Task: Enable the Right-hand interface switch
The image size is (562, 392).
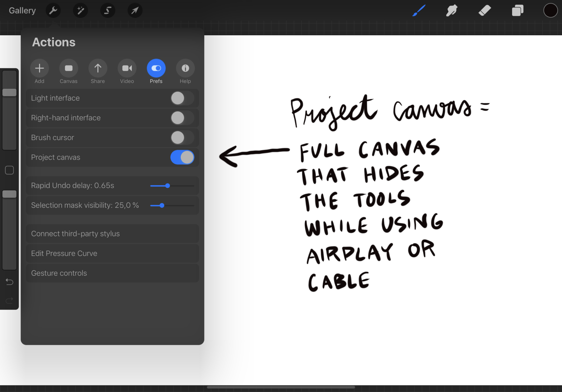Action: point(182,118)
